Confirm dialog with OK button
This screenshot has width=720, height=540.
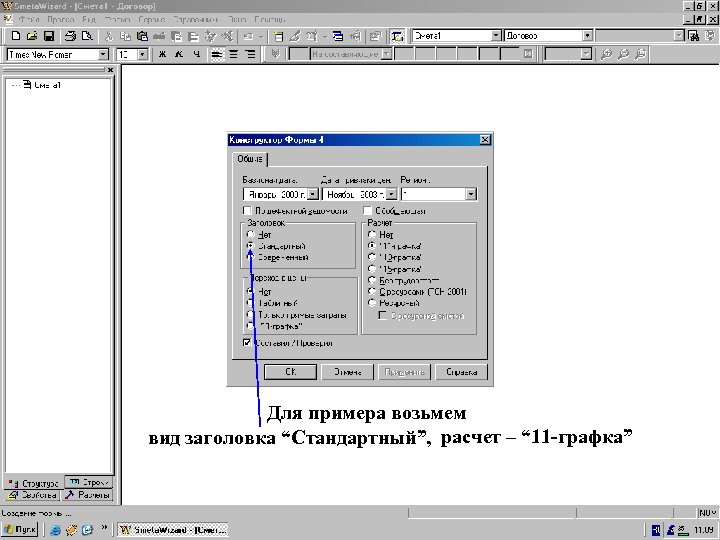(291, 372)
